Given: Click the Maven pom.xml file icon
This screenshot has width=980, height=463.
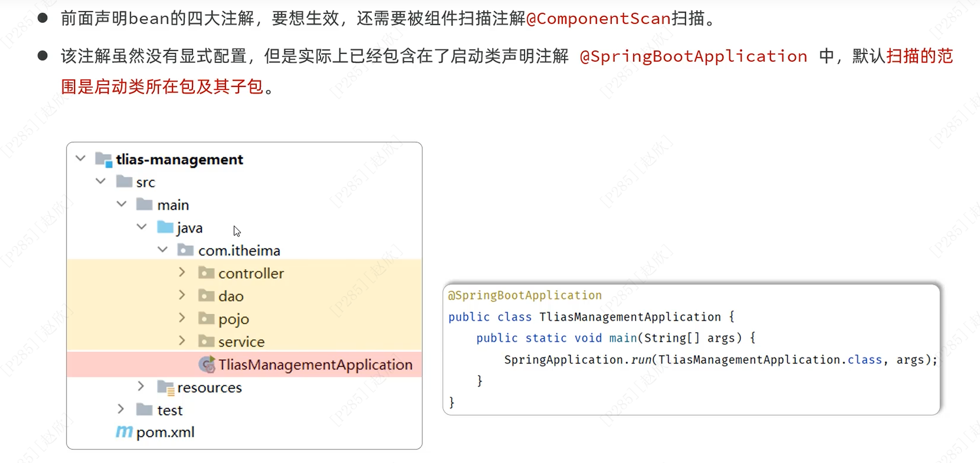Looking at the screenshot, I should [124, 432].
